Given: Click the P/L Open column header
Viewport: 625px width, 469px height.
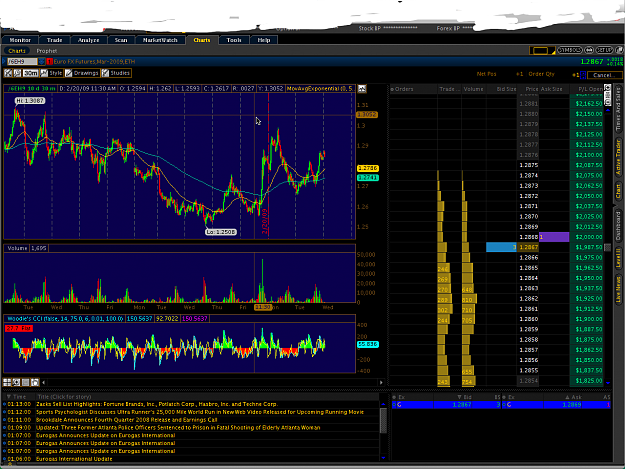Looking at the screenshot, I should click(x=587, y=89).
